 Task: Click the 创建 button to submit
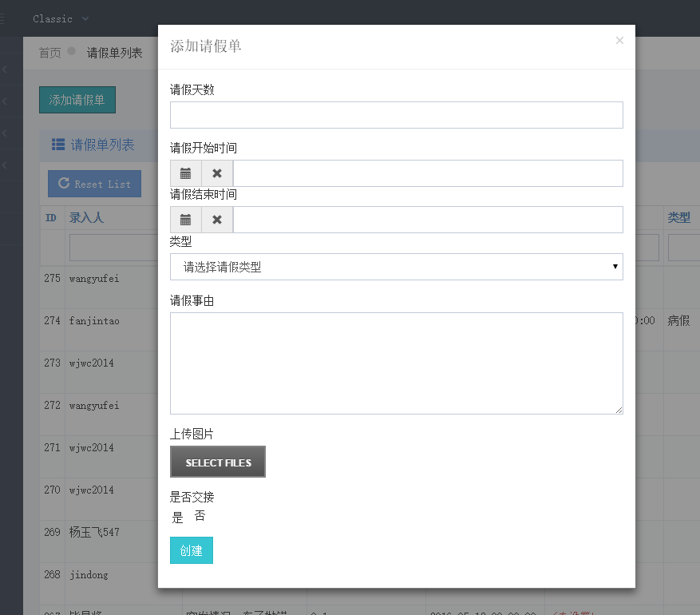click(192, 550)
